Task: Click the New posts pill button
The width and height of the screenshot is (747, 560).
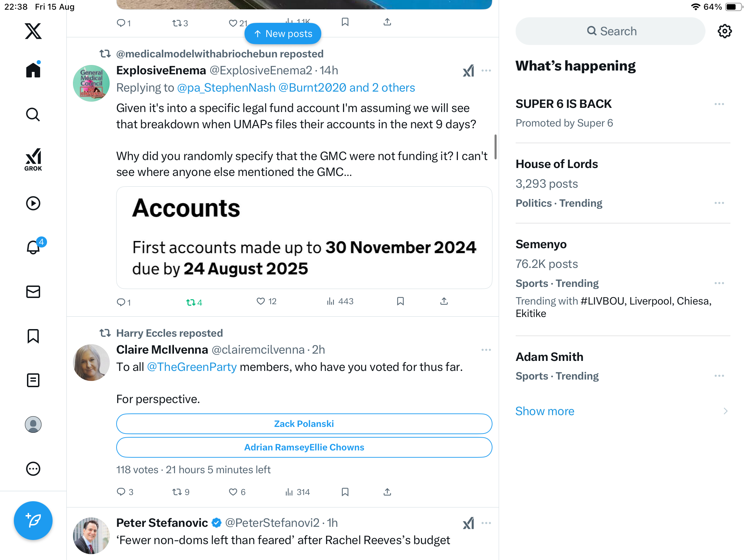Action: [x=283, y=34]
